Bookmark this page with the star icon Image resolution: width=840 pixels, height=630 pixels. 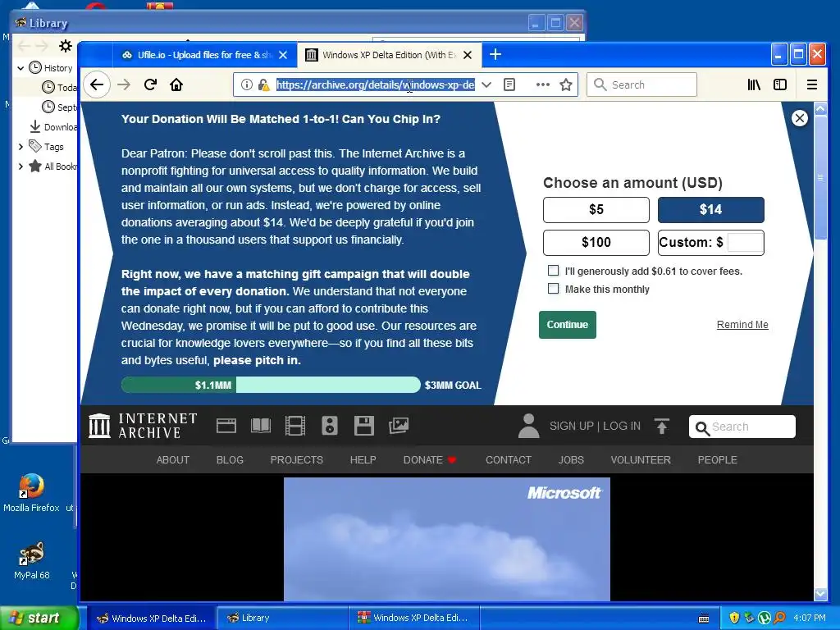coord(566,84)
